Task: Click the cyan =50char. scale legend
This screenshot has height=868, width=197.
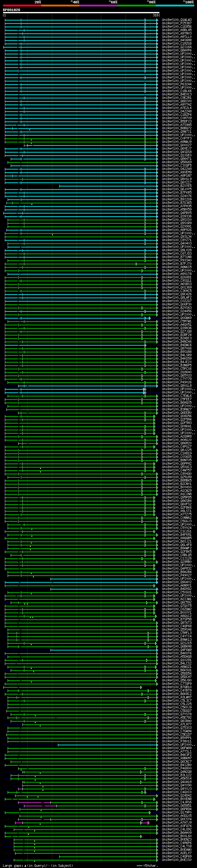Action: click(147, 866)
